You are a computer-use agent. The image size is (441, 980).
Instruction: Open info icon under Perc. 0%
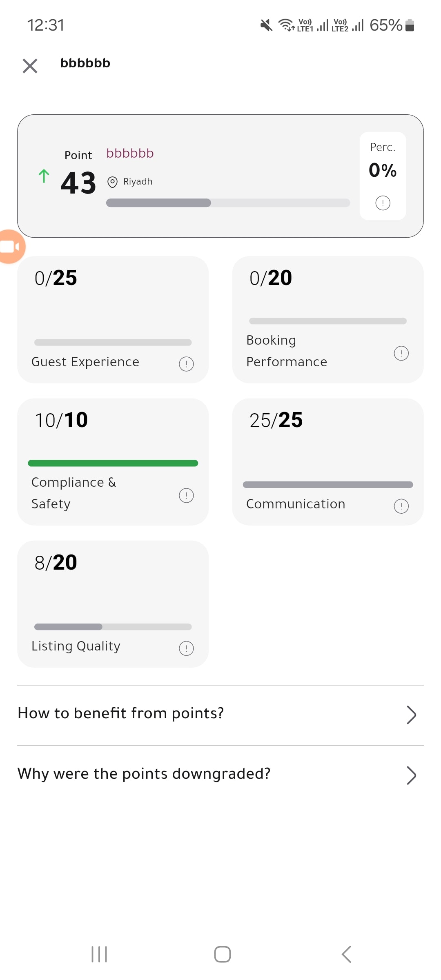[x=383, y=203]
